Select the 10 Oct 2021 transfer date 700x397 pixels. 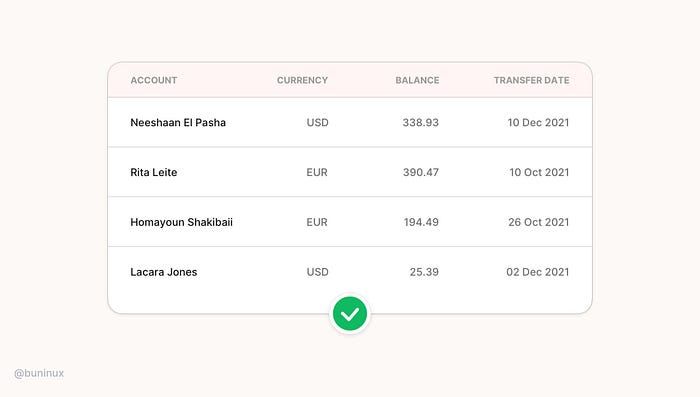click(539, 172)
